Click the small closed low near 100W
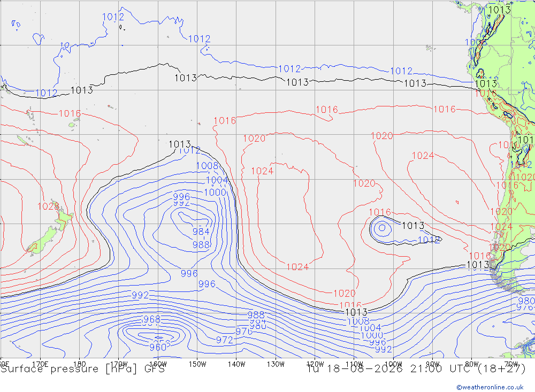This screenshot has width=535, height=392. pos(382,228)
